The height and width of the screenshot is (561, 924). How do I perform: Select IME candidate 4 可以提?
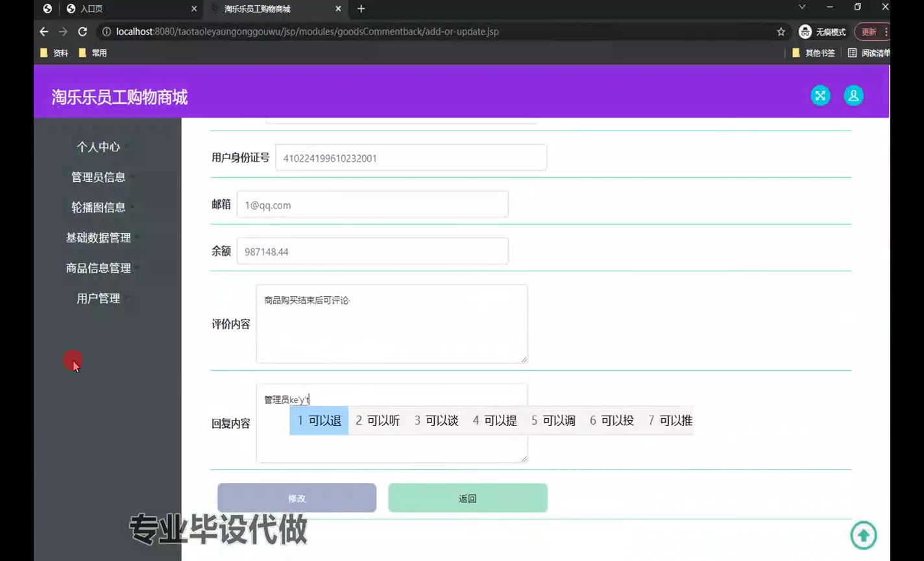494,421
